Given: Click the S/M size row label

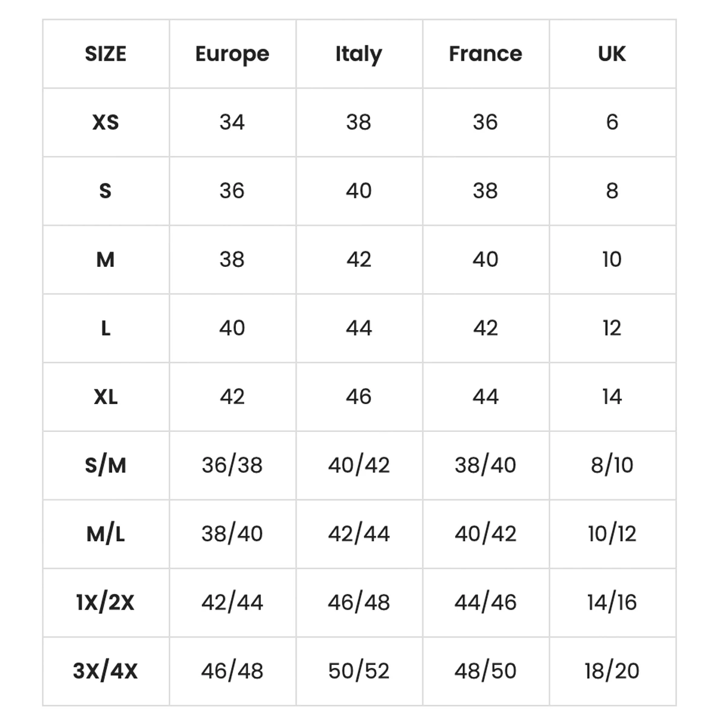Looking at the screenshot, I should 106,465.
